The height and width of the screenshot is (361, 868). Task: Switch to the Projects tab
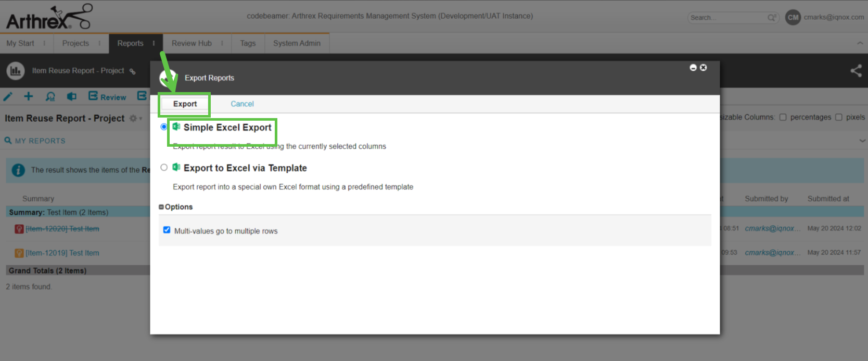(75, 43)
